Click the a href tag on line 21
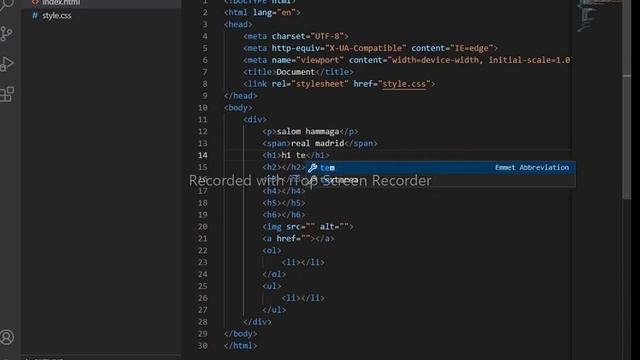This screenshot has width=640, height=360. click(x=298, y=238)
